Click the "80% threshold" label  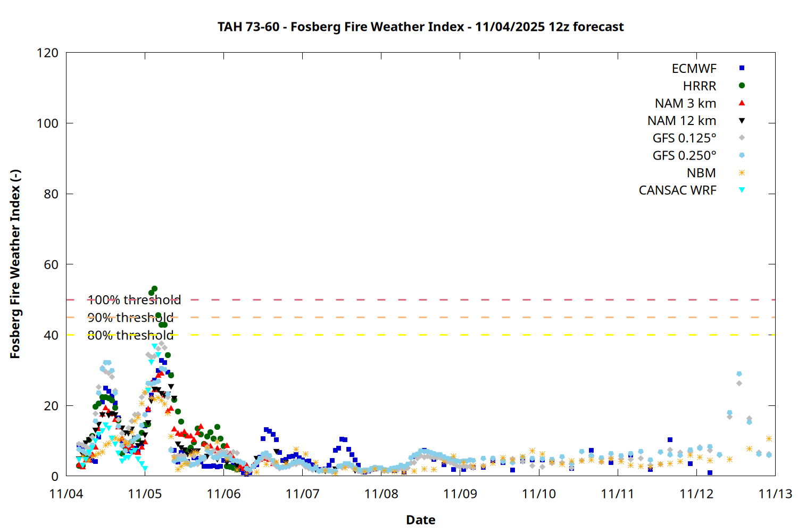click(x=130, y=335)
